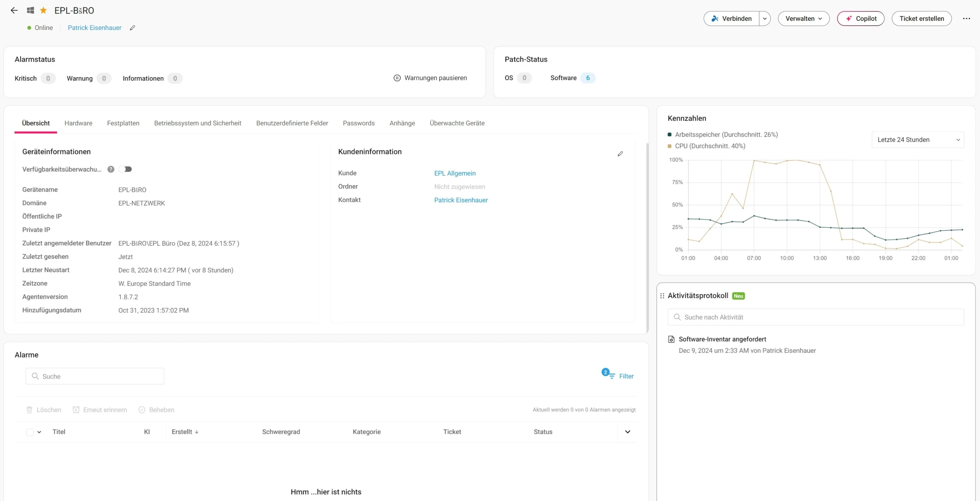The image size is (980, 501).
Task: Click the Patrick Eisenhauer contact link
Action: click(x=461, y=200)
